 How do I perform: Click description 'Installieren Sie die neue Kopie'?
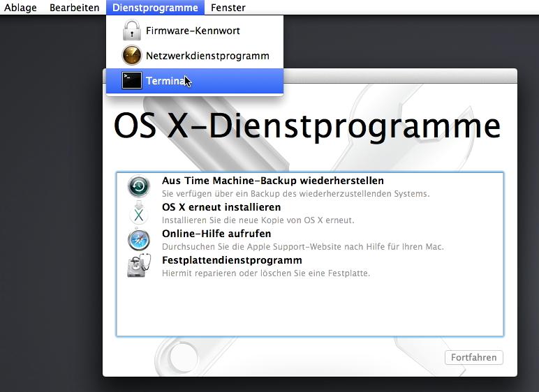(x=258, y=220)
